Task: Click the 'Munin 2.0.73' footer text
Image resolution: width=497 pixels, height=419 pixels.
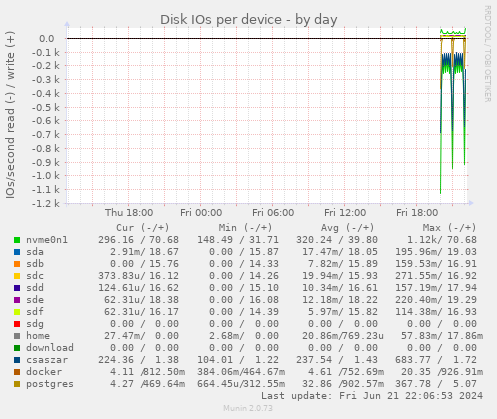Action: tap(248, 408)
